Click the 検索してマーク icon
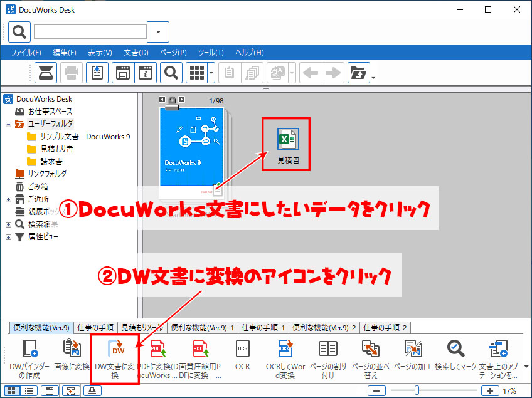The width and height of the screenshot is (532, 398). tap(455, 355)
